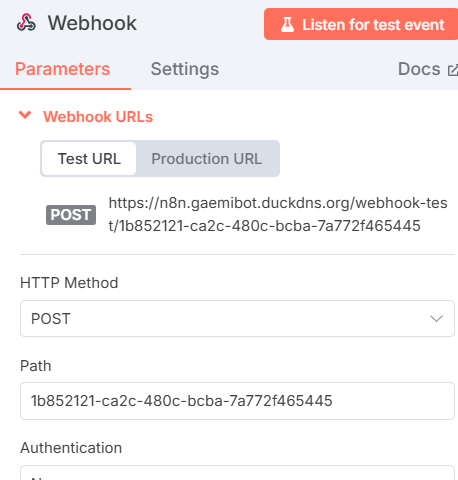Click the Webhook node title to rename
458x480 pixels.
(92, 23)
